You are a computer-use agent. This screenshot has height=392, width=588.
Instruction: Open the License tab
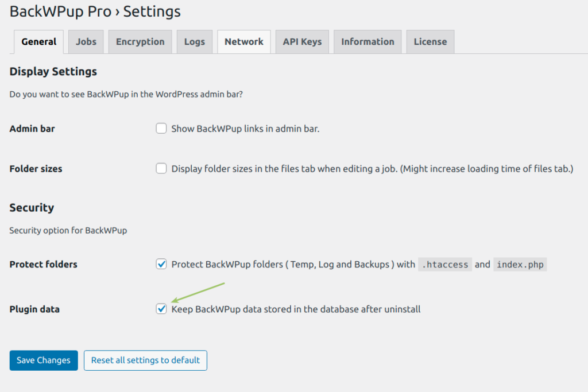[430, 41]
